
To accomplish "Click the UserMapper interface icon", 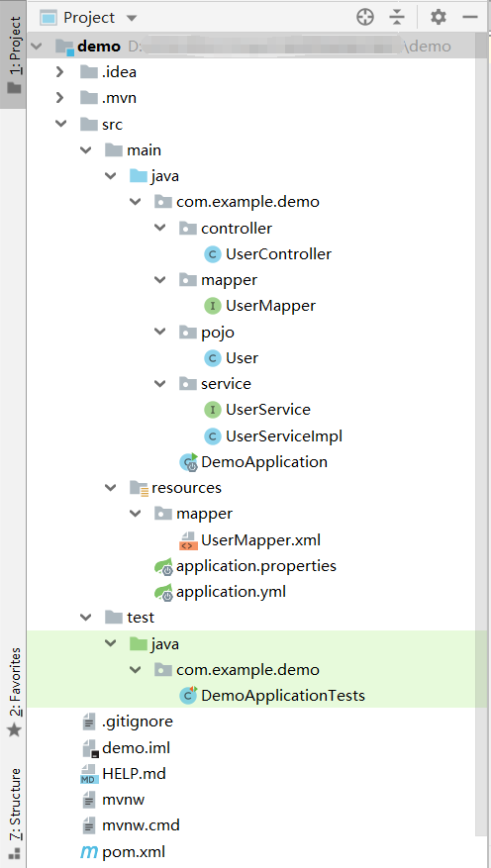I will (x=213, y=306).
